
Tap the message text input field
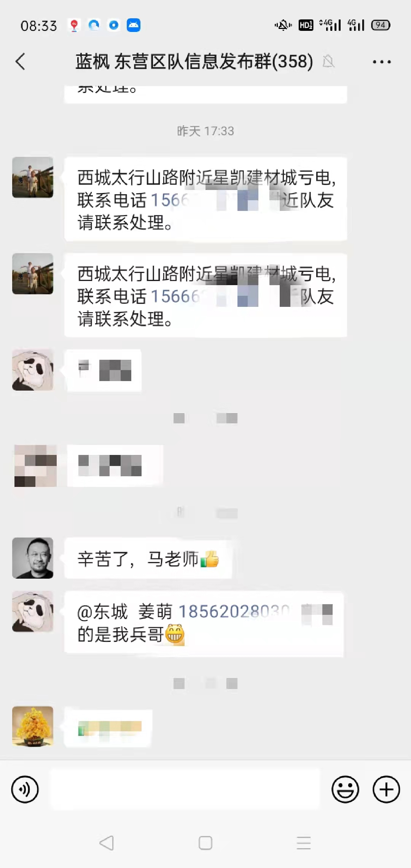tap(185, 790)
